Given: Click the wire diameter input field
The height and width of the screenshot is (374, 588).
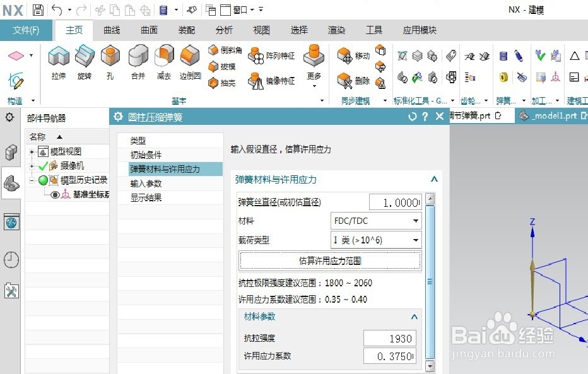Looking at the screenshot, I should click(396, 202).
